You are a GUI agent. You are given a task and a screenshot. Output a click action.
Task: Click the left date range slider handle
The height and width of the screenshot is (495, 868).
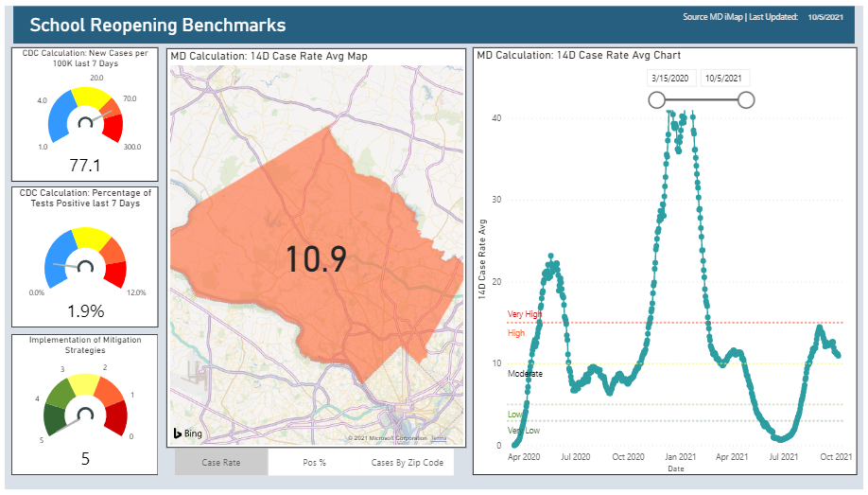click(656, 100)
